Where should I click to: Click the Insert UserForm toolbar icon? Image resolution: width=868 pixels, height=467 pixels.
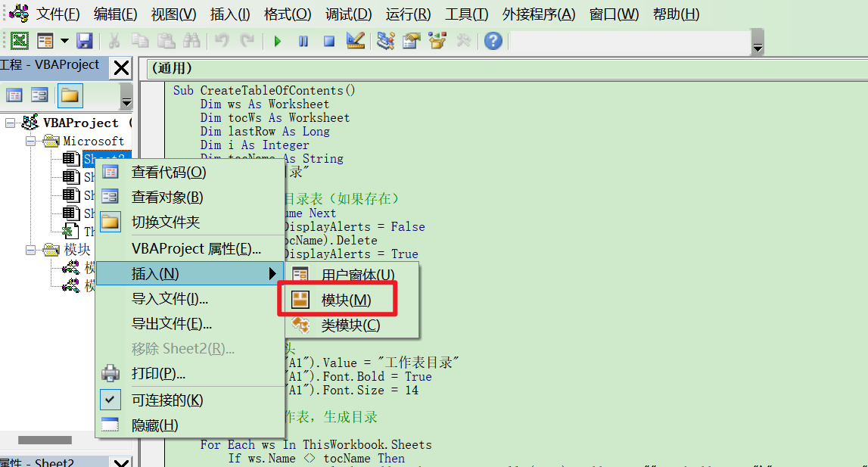click(45, 41)
